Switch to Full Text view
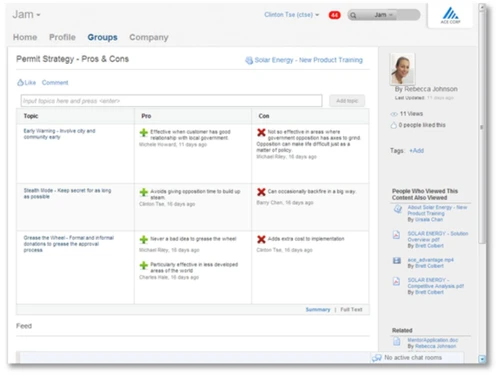 click(351, 310)
